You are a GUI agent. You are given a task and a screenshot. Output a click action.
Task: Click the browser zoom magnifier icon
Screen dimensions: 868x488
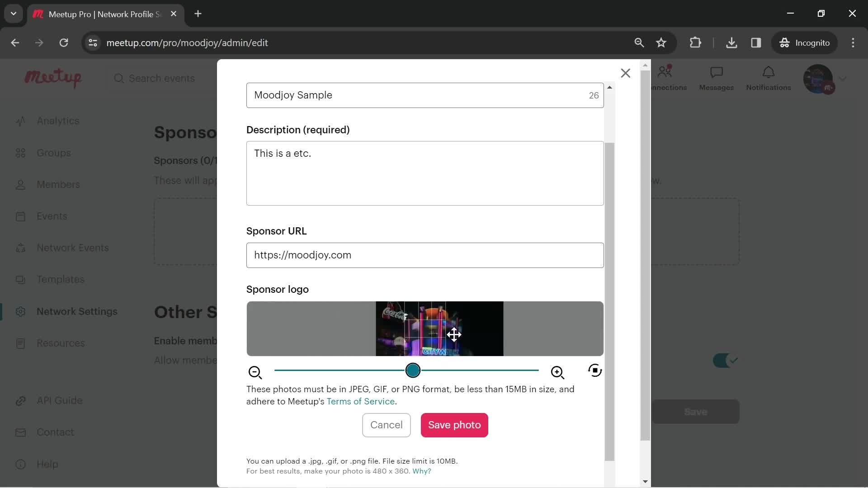pyautogui.click(x=639, y=43)
